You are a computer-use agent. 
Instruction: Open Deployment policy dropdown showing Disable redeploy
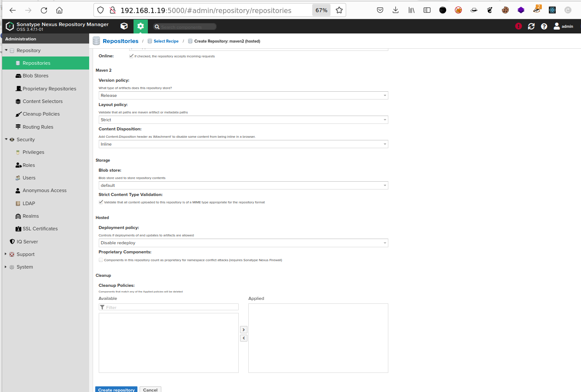(x=244, y=243)
